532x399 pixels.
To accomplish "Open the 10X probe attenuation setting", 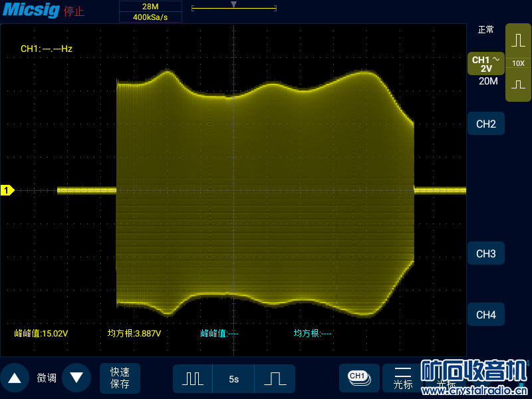I will 518,63.
